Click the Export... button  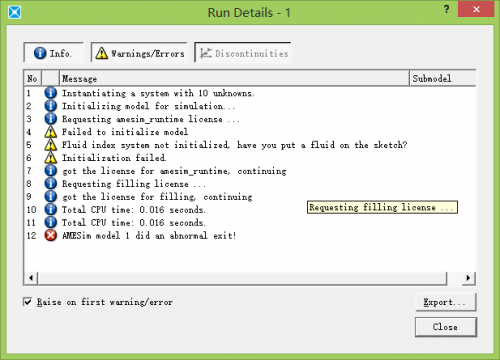click(446, 302)
